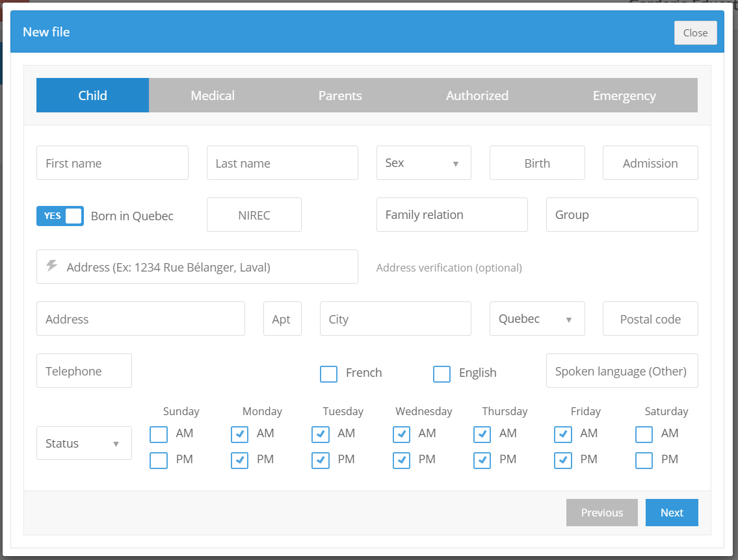
Task: Enable Saturday AM attendance checkbox
Action: tap(644, 434)
